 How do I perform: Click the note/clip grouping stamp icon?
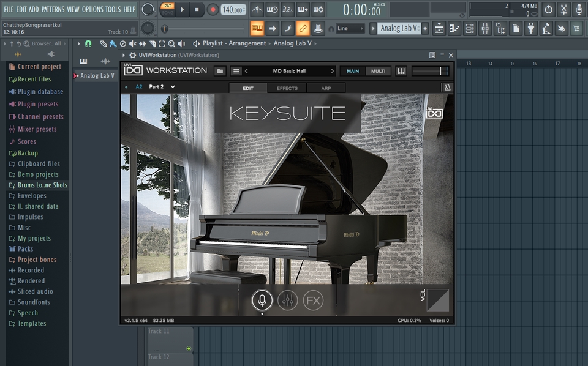tap(318, 28)
